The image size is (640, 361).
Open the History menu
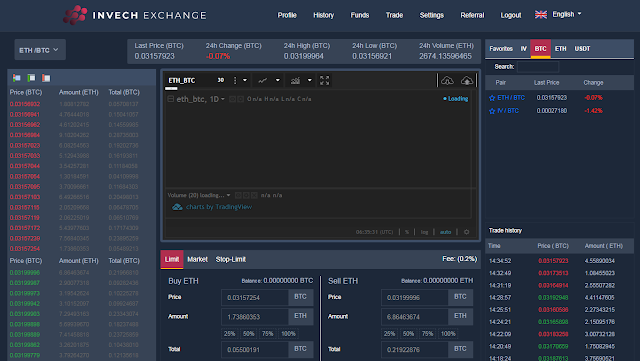click(324, 15)
